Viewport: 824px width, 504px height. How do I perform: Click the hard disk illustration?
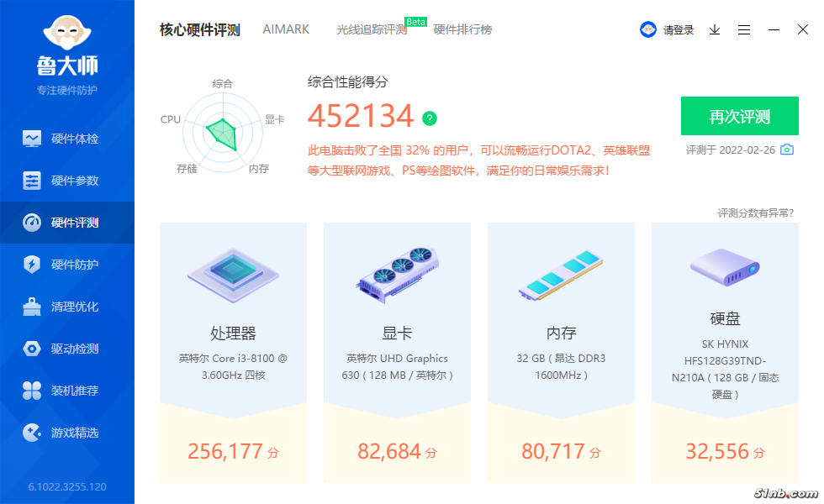[725, 267]
